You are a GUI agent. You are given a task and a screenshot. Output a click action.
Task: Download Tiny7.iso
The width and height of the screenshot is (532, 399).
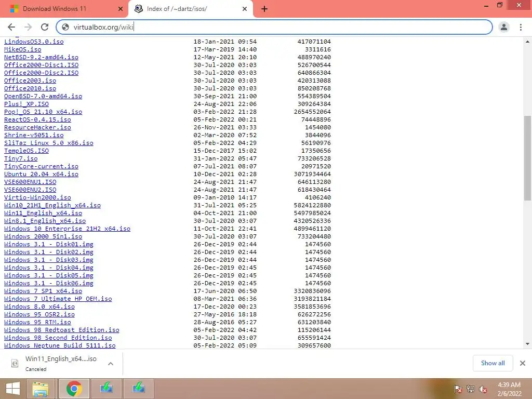point(21,159)
